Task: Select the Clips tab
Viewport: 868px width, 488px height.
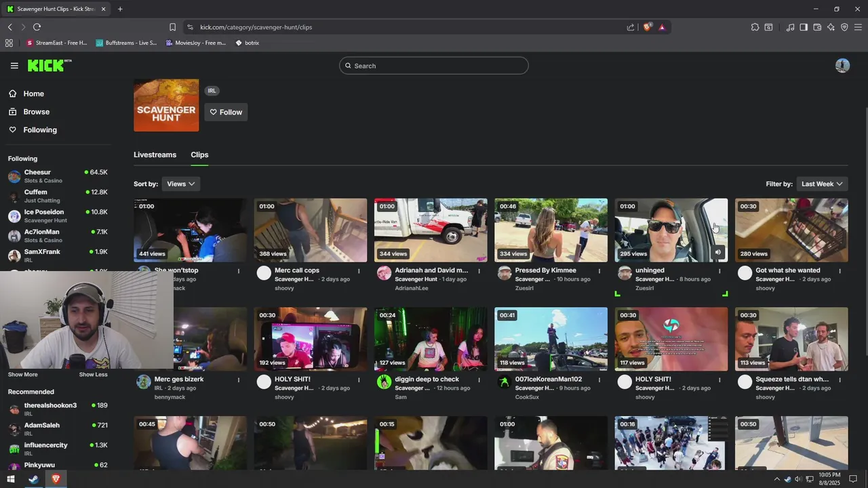Action: [x=199, y=155]
